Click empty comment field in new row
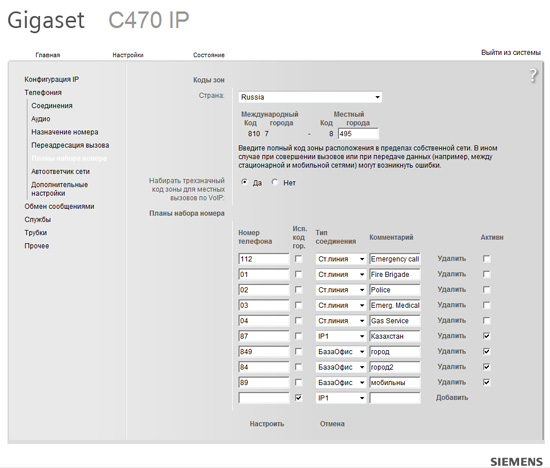Image resolution: width=550 pixels, height=468 pixels. pos(395,398)
